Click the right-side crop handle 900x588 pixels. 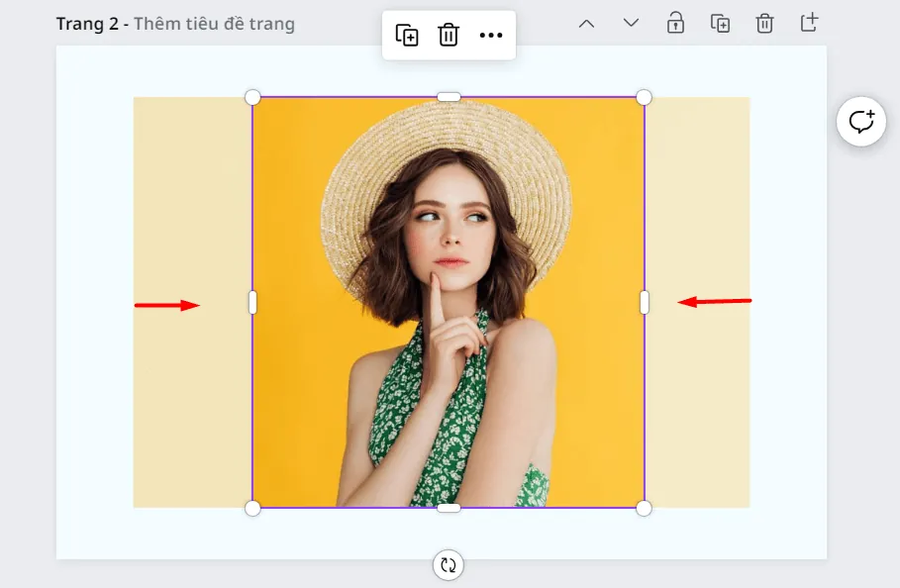point(645,302)
